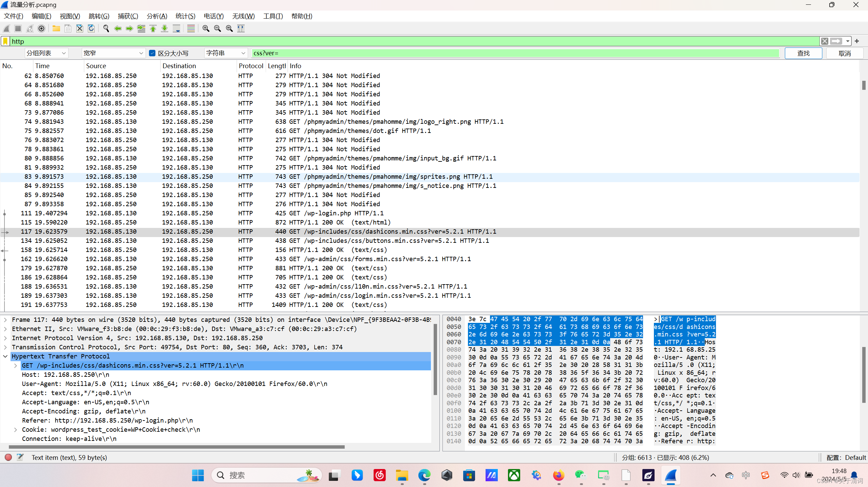
Task: Toggle the 区分大小写 case-sensitive checkbox
Action: [152, 53]
